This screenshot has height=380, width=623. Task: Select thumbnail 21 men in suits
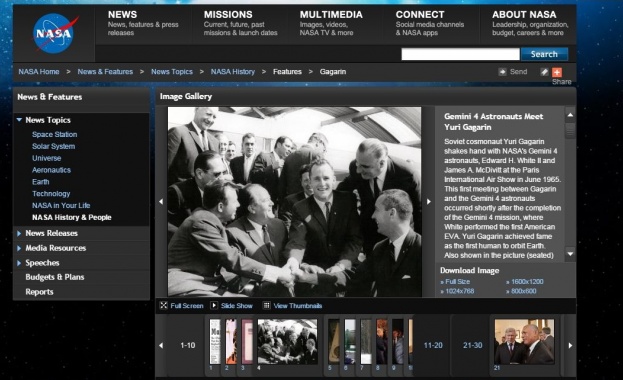click(524, 342)
